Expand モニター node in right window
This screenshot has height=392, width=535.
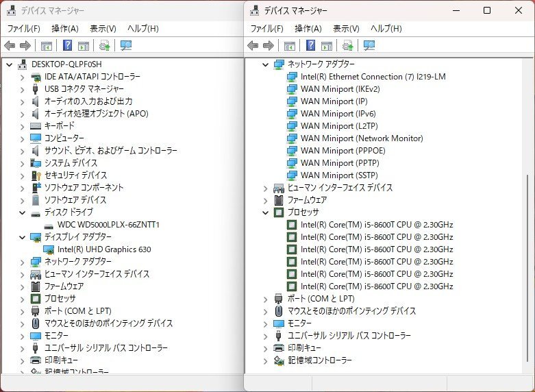coord(266,323)
